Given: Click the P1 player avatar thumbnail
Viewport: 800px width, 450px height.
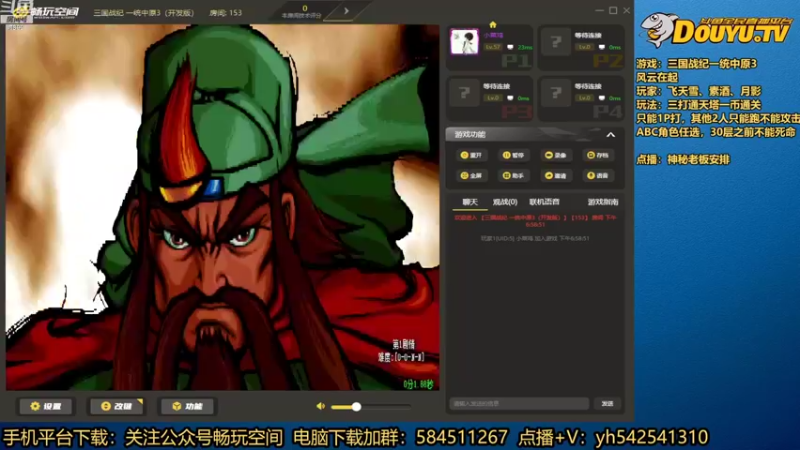Looking at the screenshot, I should [464, 42].
